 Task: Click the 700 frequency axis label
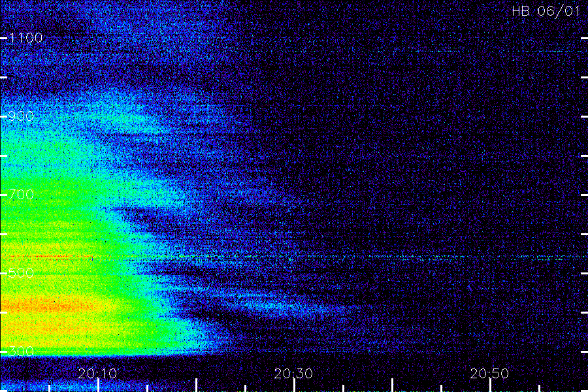tap(21, 195)
